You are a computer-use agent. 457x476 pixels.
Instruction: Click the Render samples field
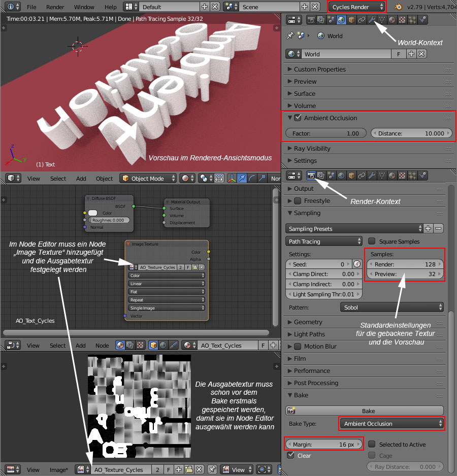click(405, 264)
